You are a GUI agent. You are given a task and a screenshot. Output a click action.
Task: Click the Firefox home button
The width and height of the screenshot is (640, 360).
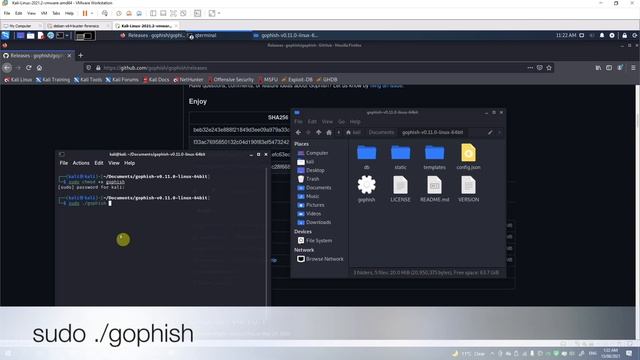39,68
